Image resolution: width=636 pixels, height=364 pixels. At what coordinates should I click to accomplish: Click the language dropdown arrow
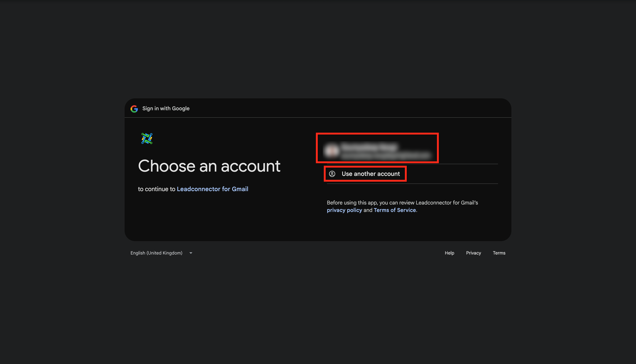(191, 253)
